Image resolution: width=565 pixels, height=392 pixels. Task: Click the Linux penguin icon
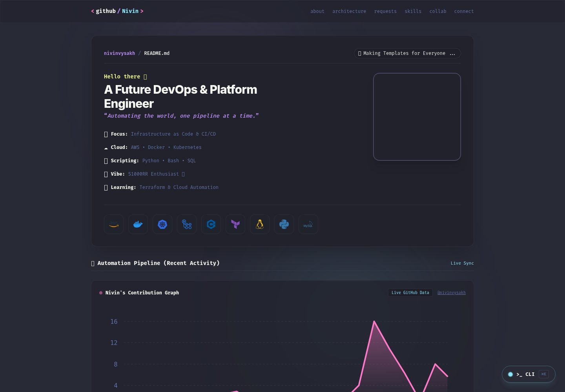click(260, 224)
